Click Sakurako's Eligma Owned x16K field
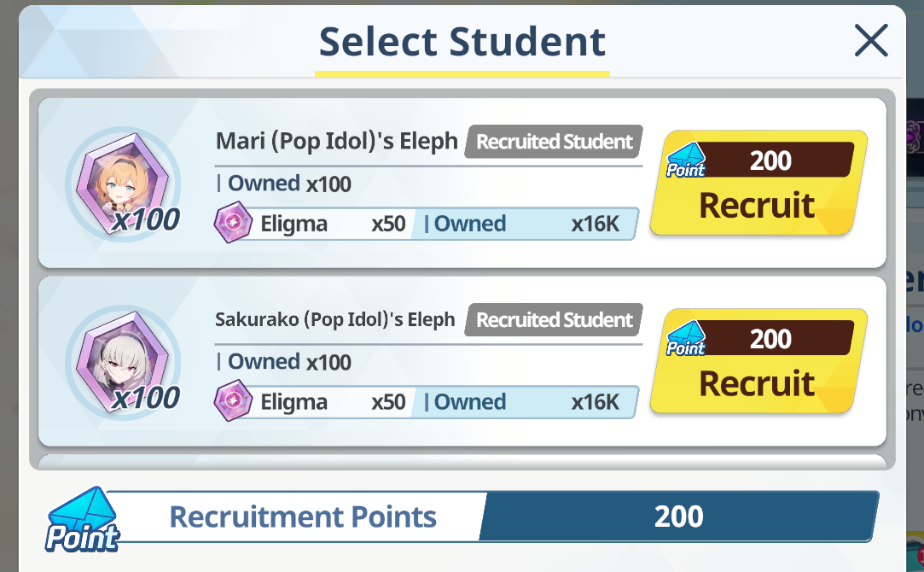Screen dimensions: 924x572 (525, 402)
